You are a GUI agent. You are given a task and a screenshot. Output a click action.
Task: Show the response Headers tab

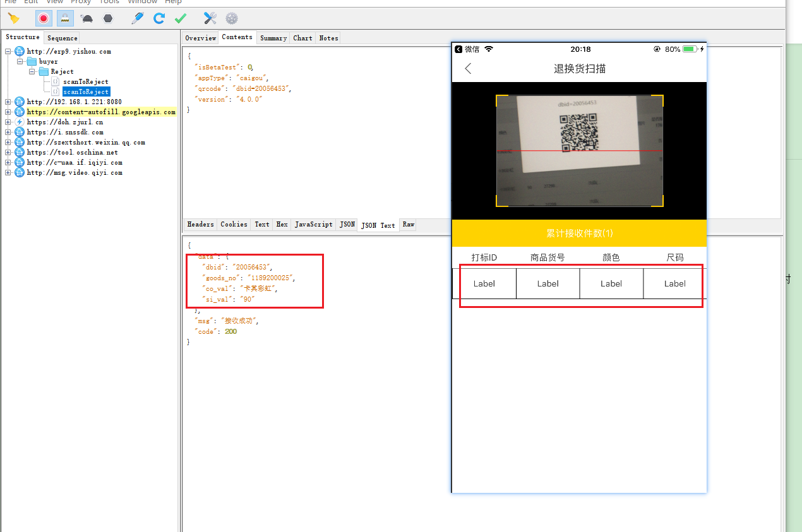tap(201, 224)
